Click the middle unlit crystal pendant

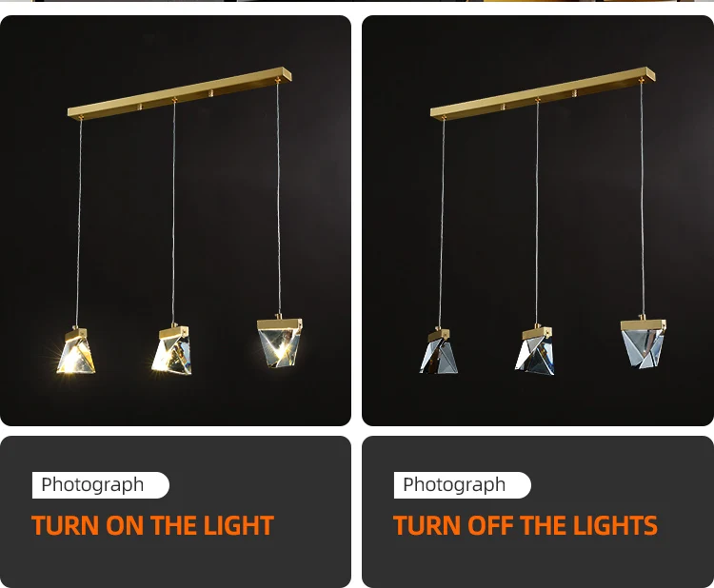point(535,350)
